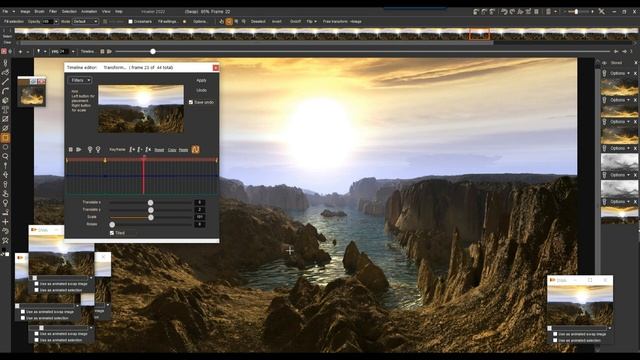This screenshot has height=360, width=640.
Task: Click the Timeline button
Action: [87, 51]
